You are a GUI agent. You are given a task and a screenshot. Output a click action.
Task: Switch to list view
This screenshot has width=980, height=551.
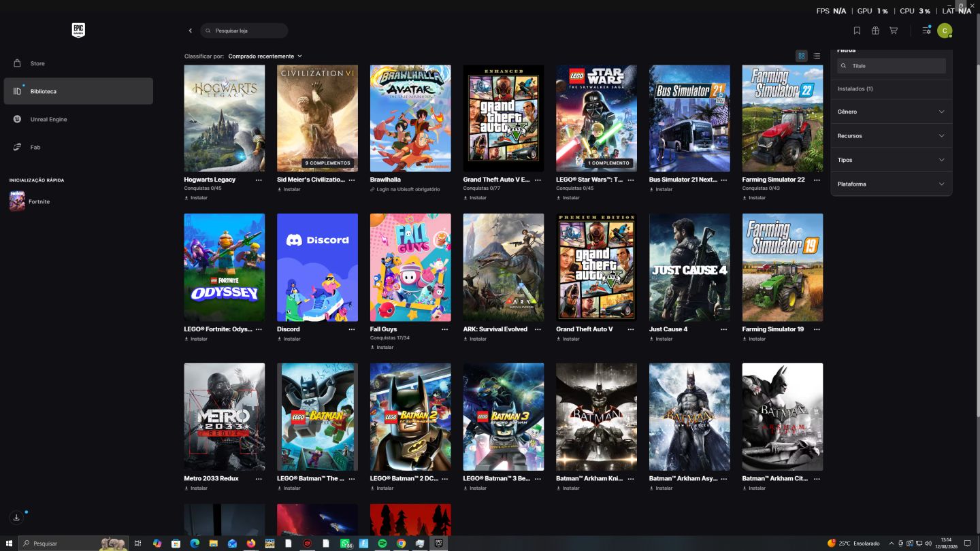pos(817,56)
